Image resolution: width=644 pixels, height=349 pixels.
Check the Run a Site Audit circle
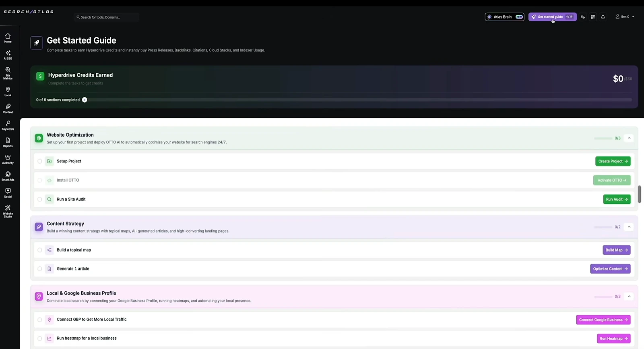pos(39,199)
